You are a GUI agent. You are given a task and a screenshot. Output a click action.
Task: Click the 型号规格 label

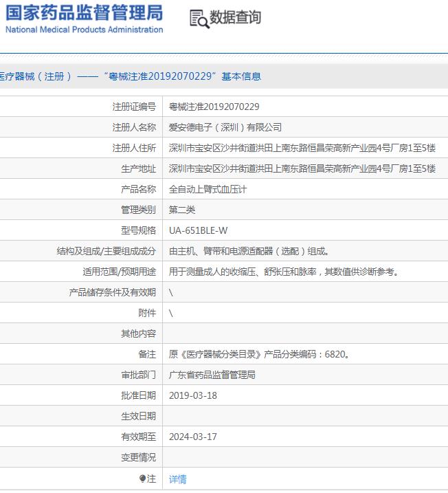[139, 230]
